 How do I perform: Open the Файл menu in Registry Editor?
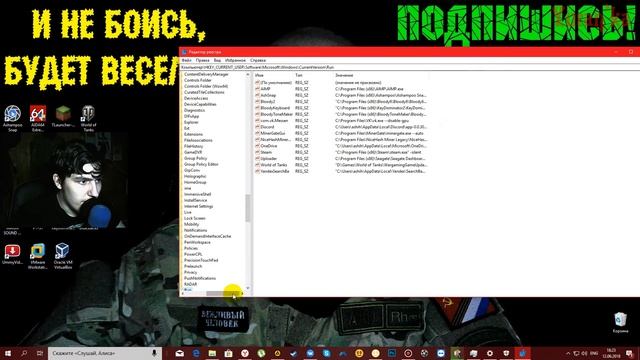186,60
